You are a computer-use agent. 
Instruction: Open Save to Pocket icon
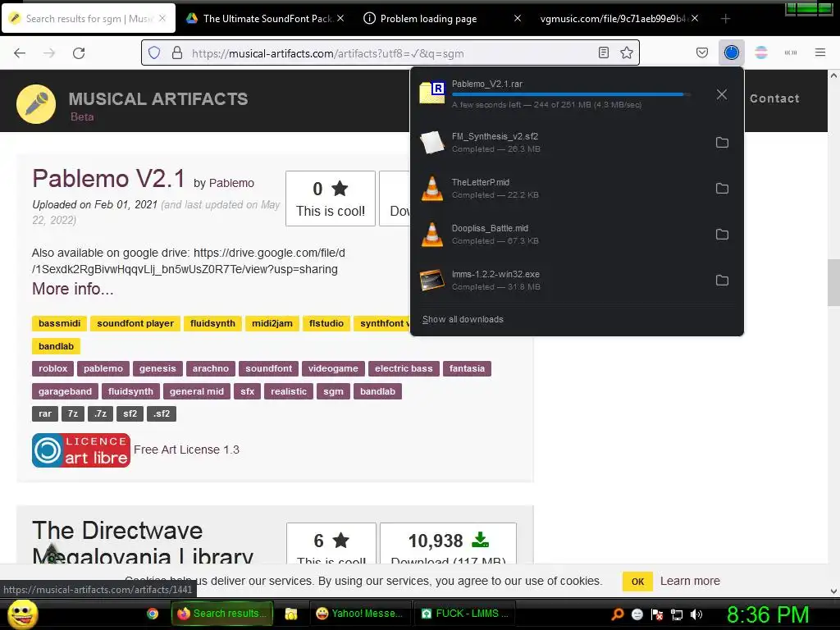pos(702,52)
